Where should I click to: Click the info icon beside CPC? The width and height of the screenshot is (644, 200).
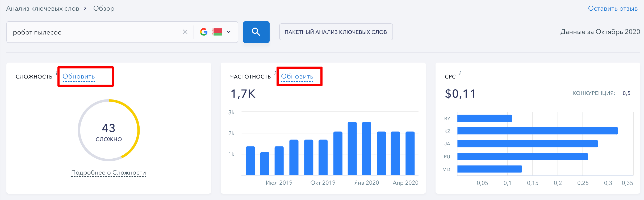click(x=460, y=73)
